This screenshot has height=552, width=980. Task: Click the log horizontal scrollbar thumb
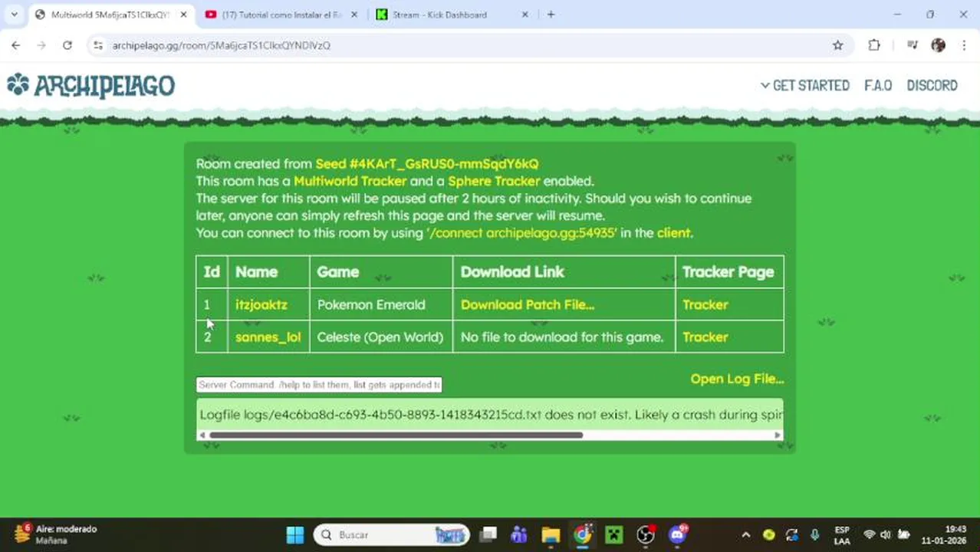(x=396, y=435)
